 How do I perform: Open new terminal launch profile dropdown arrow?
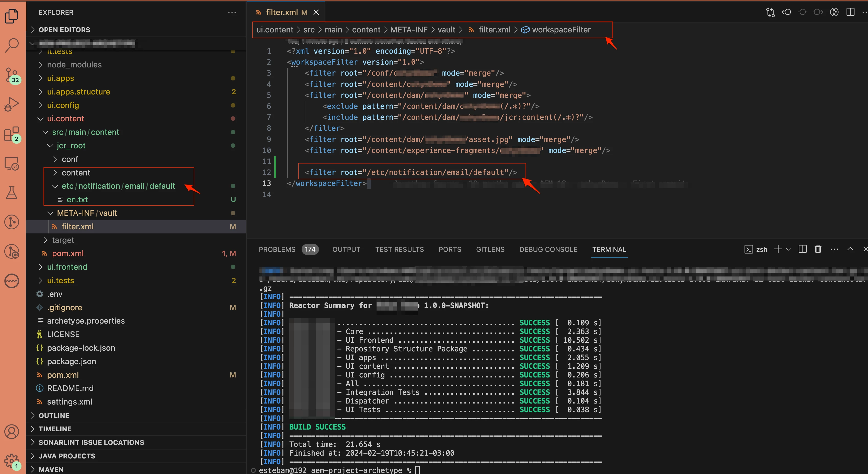[x=788, y=250]
